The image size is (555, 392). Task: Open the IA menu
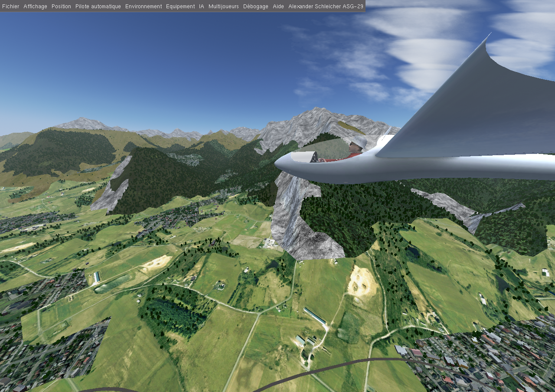(202, 7)
